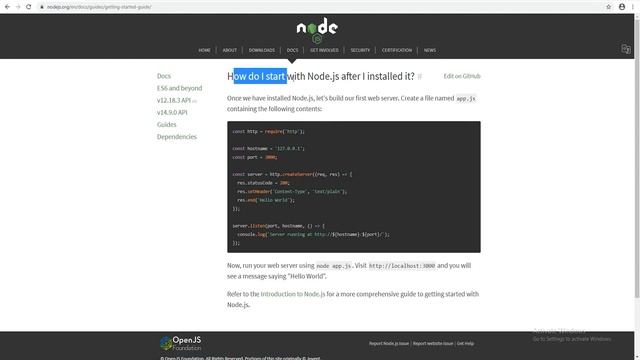The width and height of the screenshot is (640, 360).
Task: Open the GET INVOLVED nav item
Action: click(324, 50)
